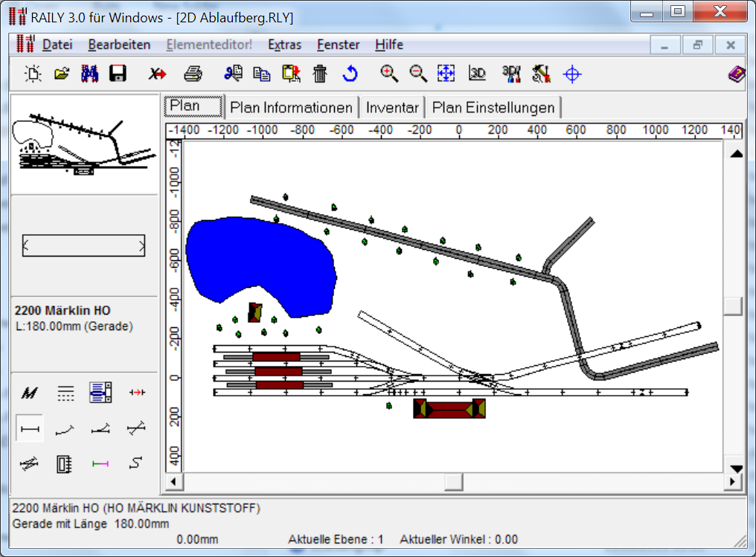This screenshot has width=756, height=557.
Task: Open the Inventar tab
Action: click(x=392, y=108)
